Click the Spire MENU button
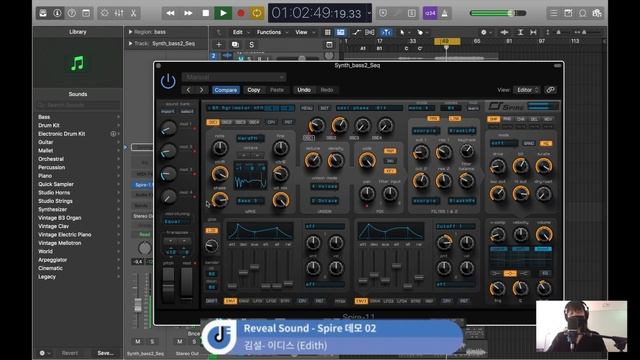640x360 pixels. point(307,108)
